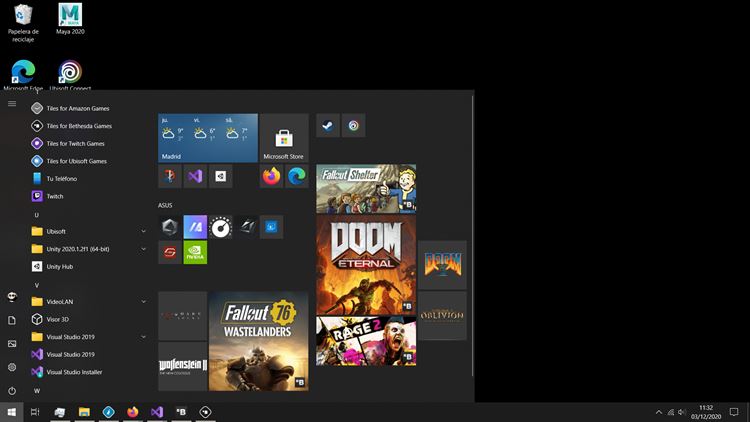
Task: Open network icon in system tray
Action: click(x=671, y=412)
